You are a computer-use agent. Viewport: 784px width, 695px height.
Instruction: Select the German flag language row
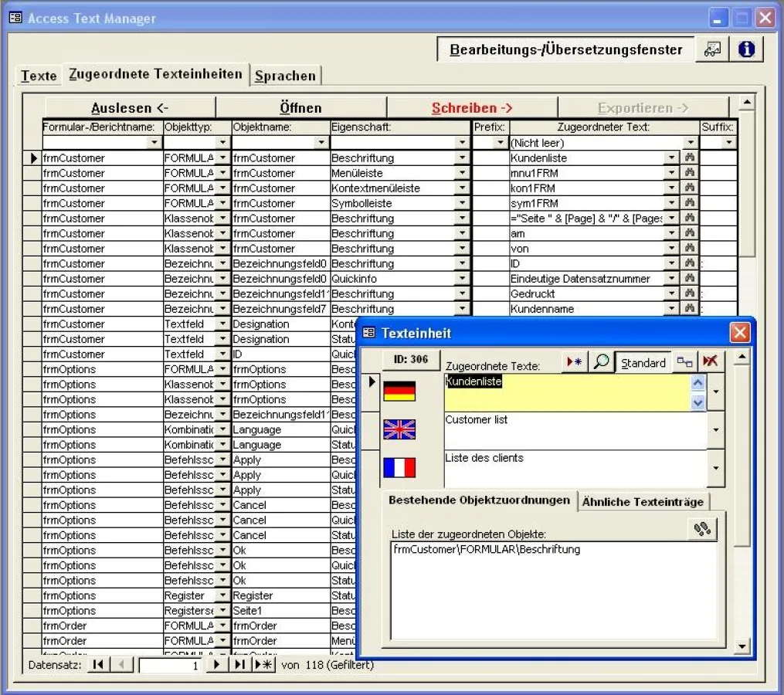[399, 392]
